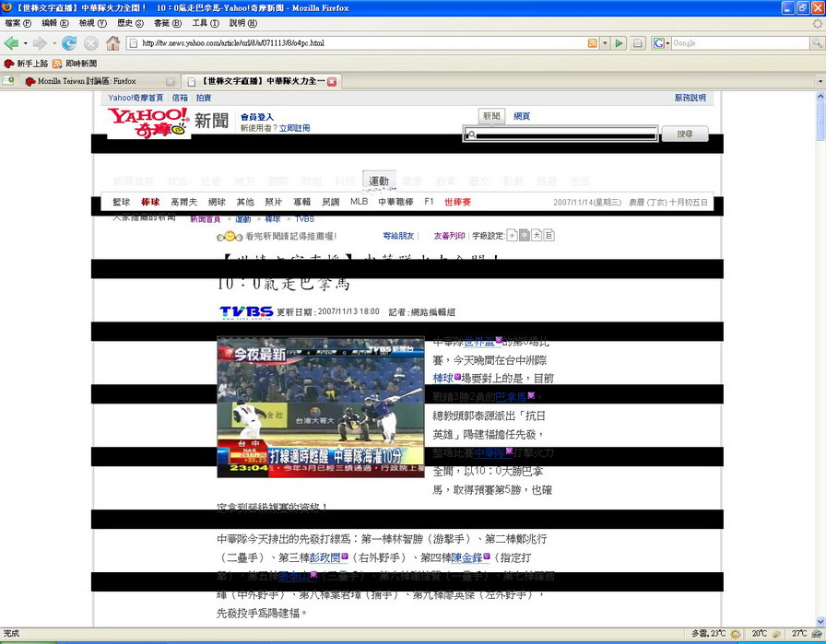The height and width of the screenshot is (644, 826).
Task: Click the 信箱 link
Action: coord(180,98)
